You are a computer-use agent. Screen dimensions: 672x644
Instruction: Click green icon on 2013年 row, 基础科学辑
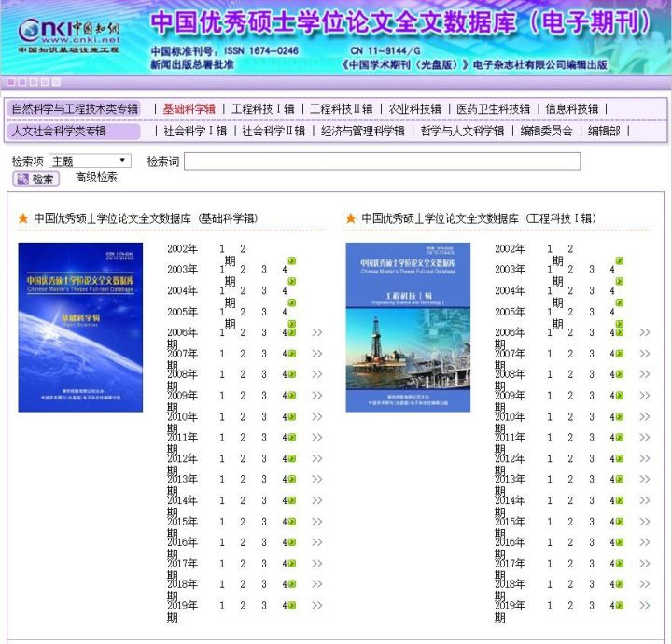292,480
